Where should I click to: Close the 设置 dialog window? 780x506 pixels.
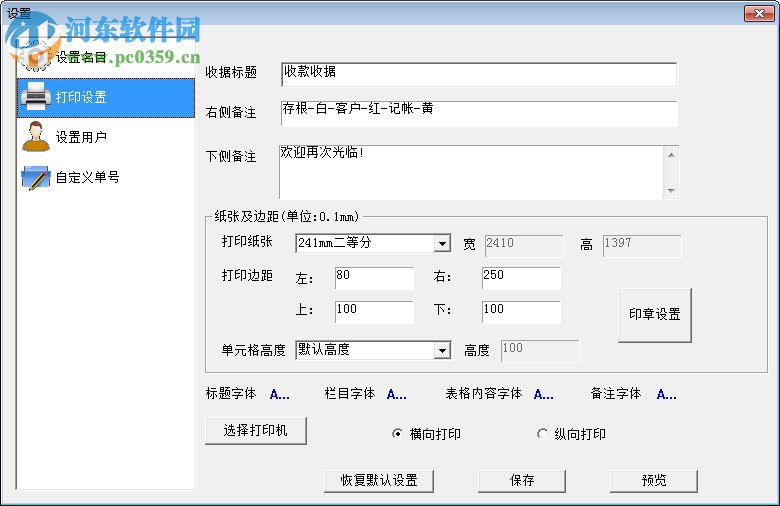pyautogui.click(x=759, y=13)
